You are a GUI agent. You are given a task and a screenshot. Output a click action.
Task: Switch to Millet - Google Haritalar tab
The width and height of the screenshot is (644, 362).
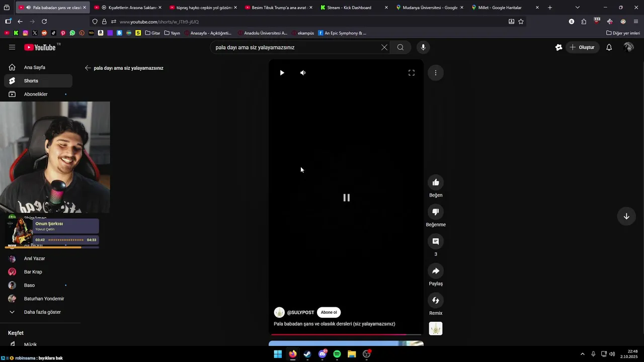click(505, 8)
